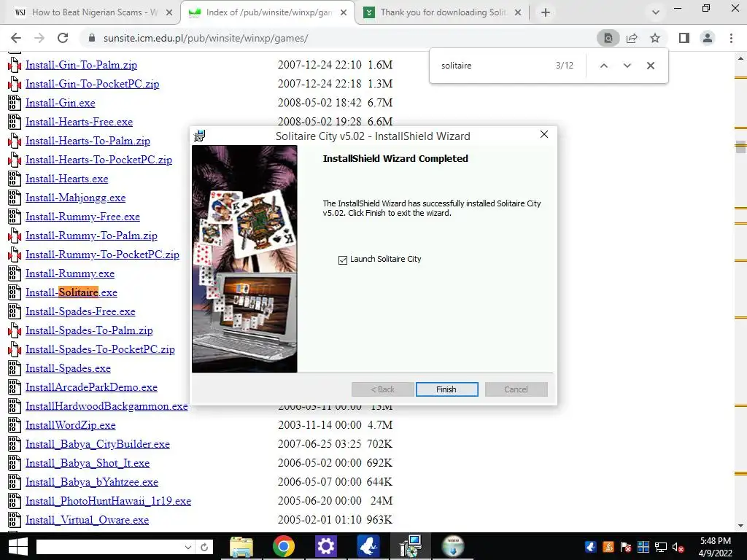
Task: Jump to next find result
Action: [627, 66]
